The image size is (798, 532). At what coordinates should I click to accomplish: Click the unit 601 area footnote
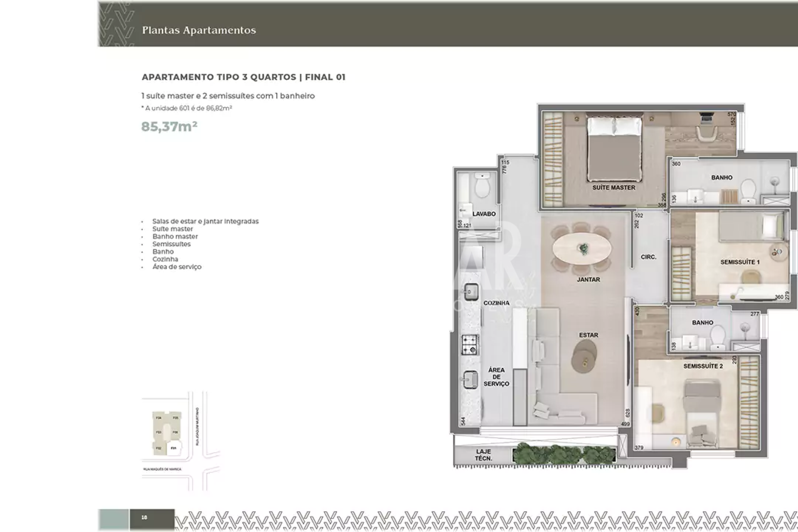(187, 108)
